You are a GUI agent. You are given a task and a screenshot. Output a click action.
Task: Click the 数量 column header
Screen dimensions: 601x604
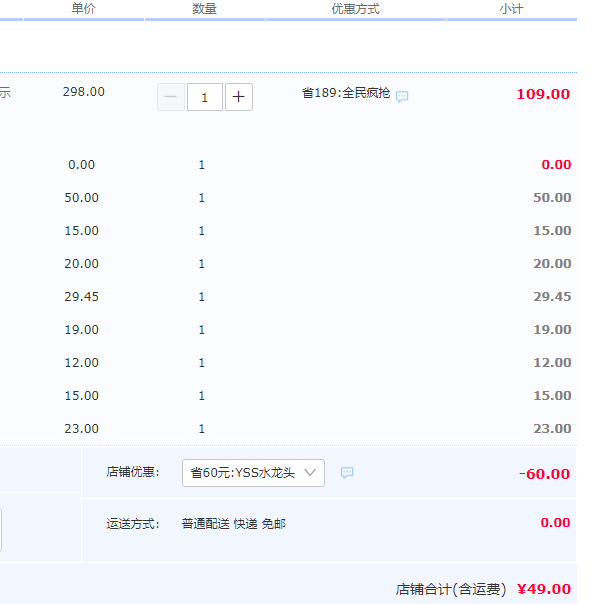tap(204, 9)
